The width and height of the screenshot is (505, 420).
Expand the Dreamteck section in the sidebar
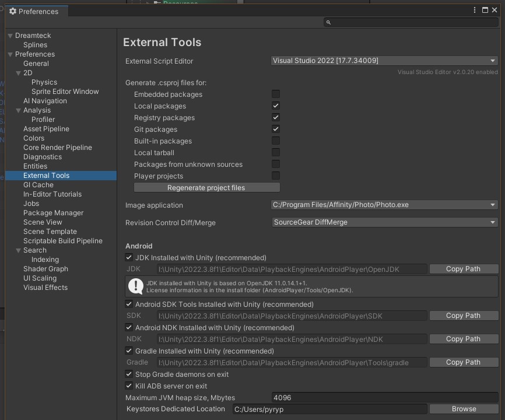point(9,35)
